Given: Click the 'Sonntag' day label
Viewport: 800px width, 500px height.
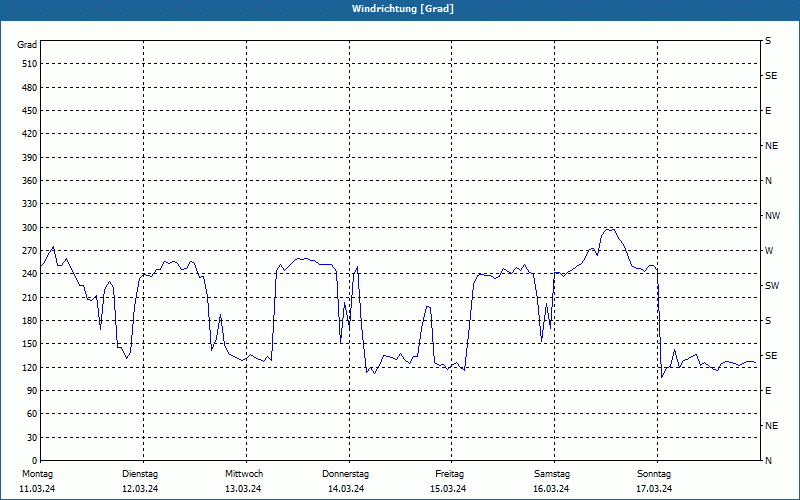Looking at the screenshot, I should point(654,474).
